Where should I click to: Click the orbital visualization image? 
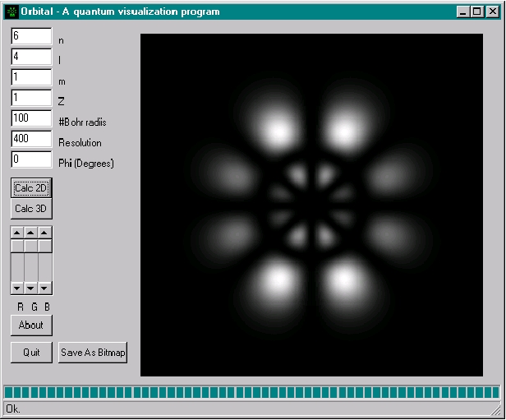(x=311, y=205)
